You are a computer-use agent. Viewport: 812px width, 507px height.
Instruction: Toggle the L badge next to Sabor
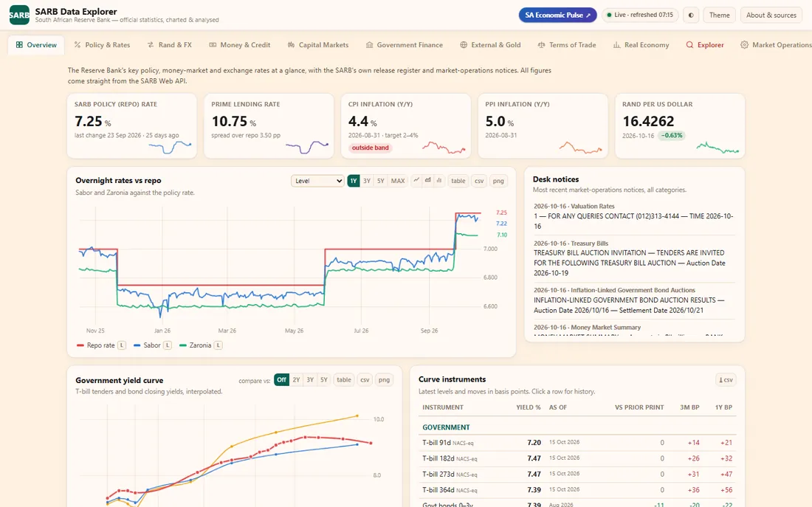[168, 345]
